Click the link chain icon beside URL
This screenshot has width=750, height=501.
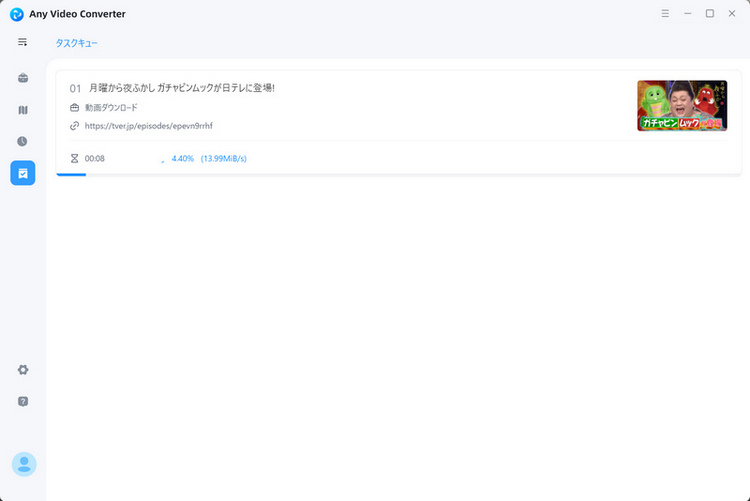click(74, 126)
